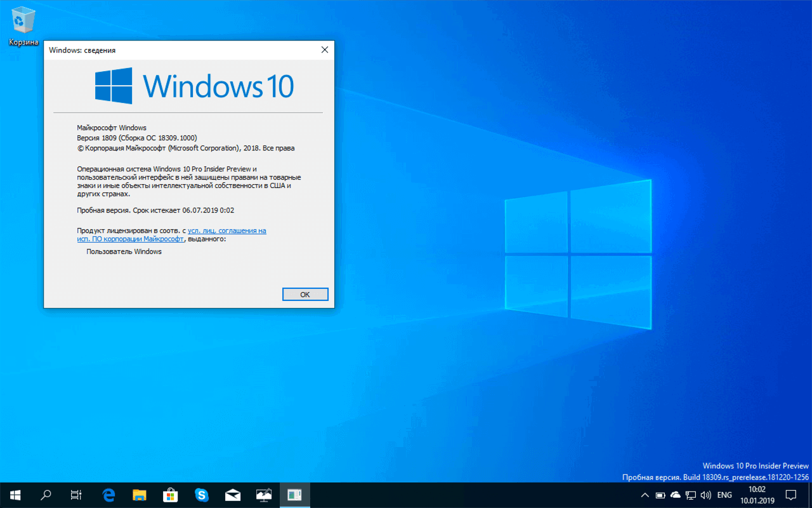
Task: Open the Microsoft license agreement link
Action: coord(226,230)
